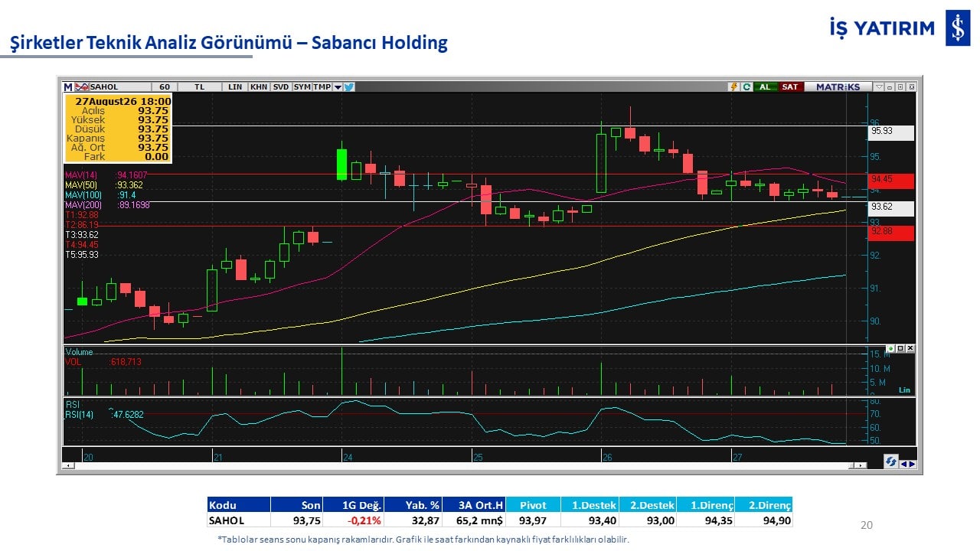This screenshot has height=551, width=980.
Task: Click the 93,97 pivot value cell
Action: [x=533, y=520]
